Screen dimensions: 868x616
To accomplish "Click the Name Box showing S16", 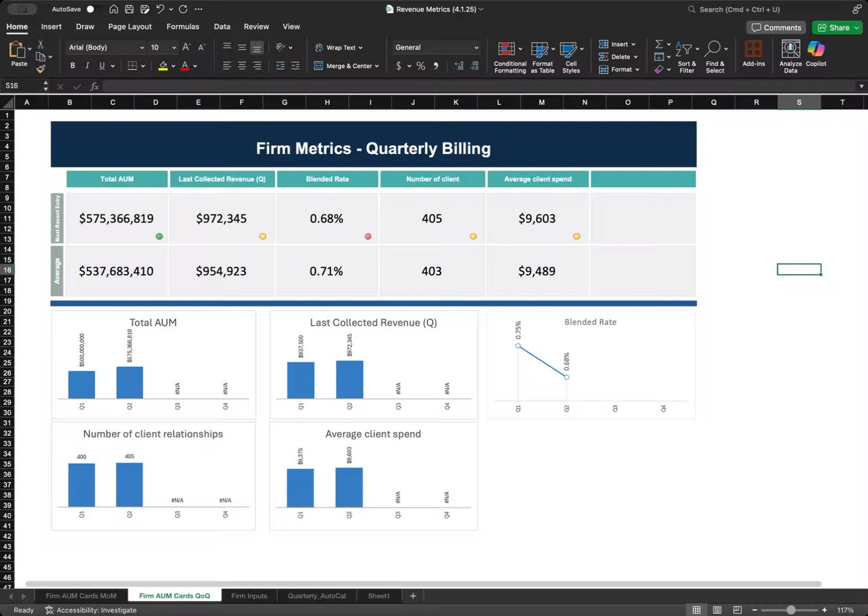I will pyautogui.click(x=22, y=86).
